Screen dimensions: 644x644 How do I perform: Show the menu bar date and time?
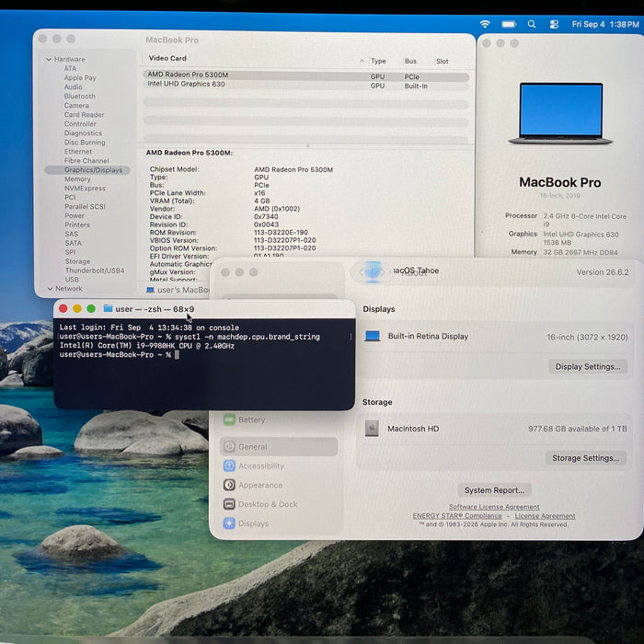click(605, 24)
